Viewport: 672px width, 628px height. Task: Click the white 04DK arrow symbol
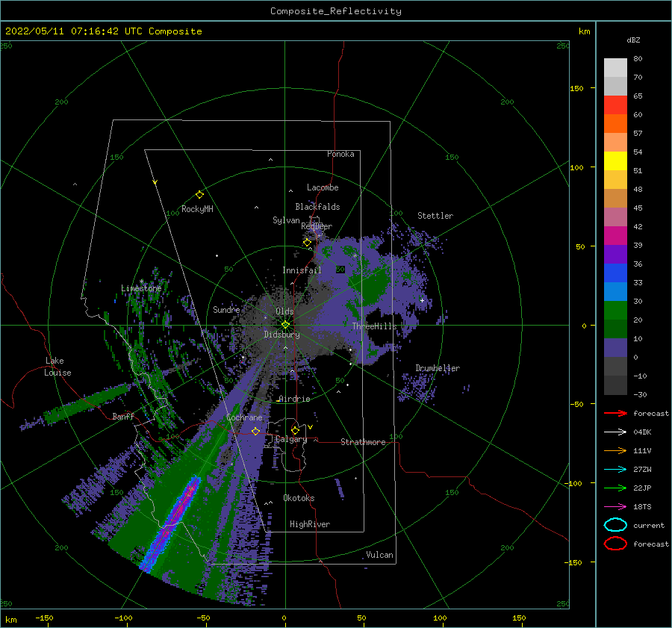615,432
